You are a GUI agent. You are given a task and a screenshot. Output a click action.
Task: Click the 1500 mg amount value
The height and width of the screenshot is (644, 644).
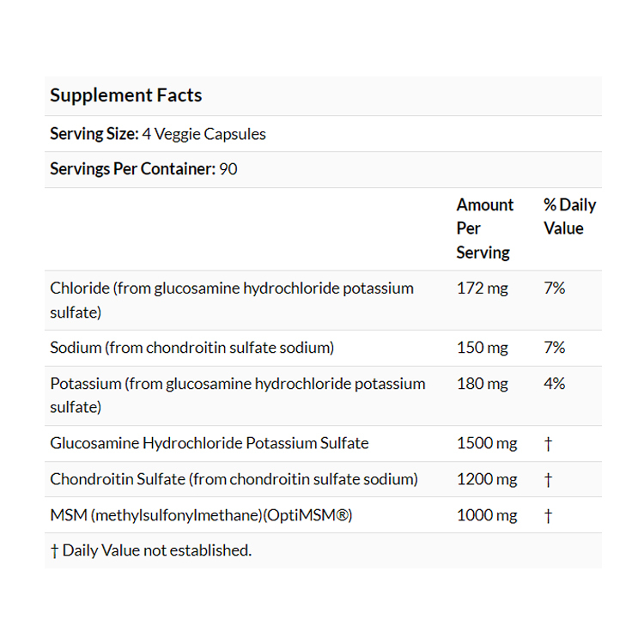487,443
